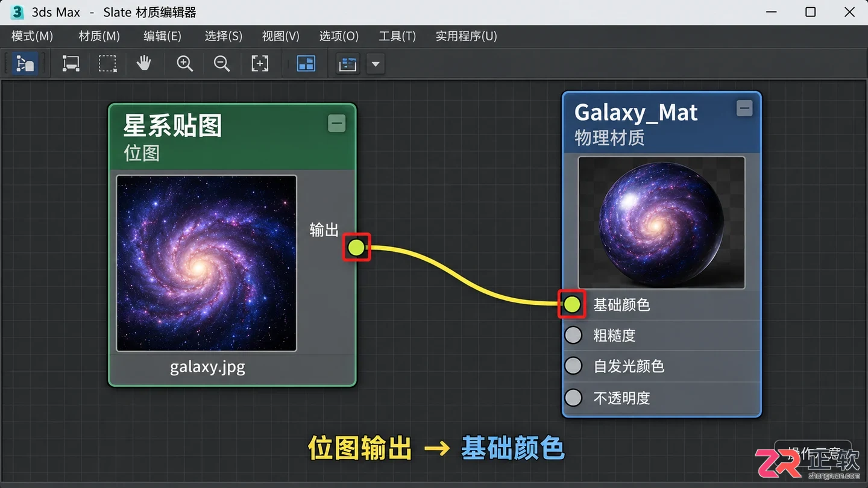Open the 选项(O) menu
The image size is (868, 488).
click(x=339, y=36)
